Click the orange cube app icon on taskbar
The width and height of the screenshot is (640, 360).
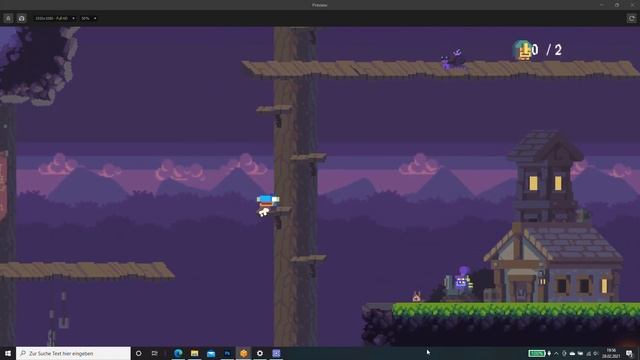tap(244, 353)
